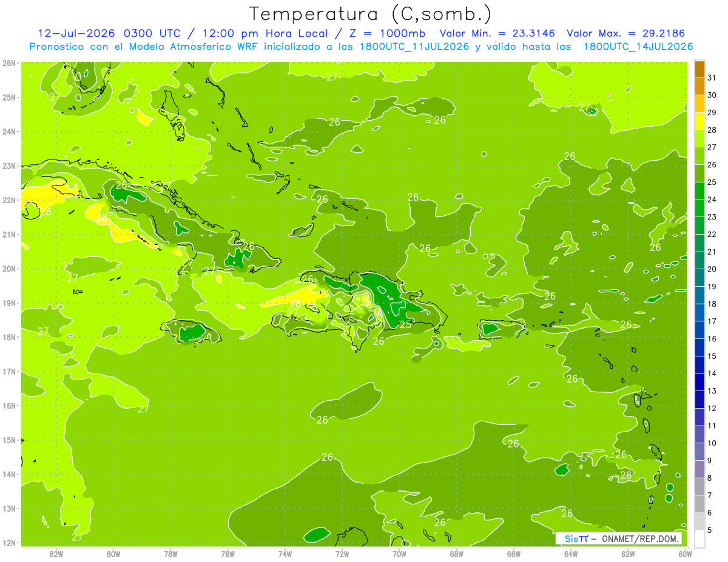
Task: Click the "14N" latitude axis label
Action: pyautogui.click(x=9, y=474)
